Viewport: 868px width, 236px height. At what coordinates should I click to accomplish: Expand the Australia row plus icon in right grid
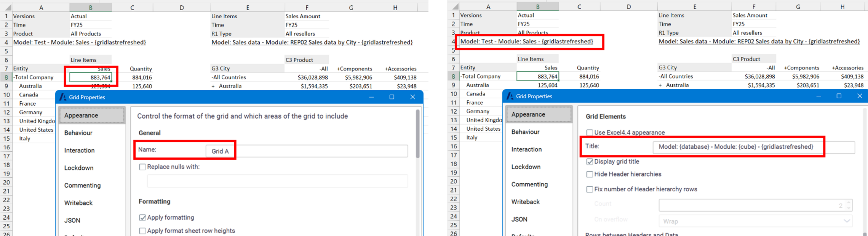point(660,85)
